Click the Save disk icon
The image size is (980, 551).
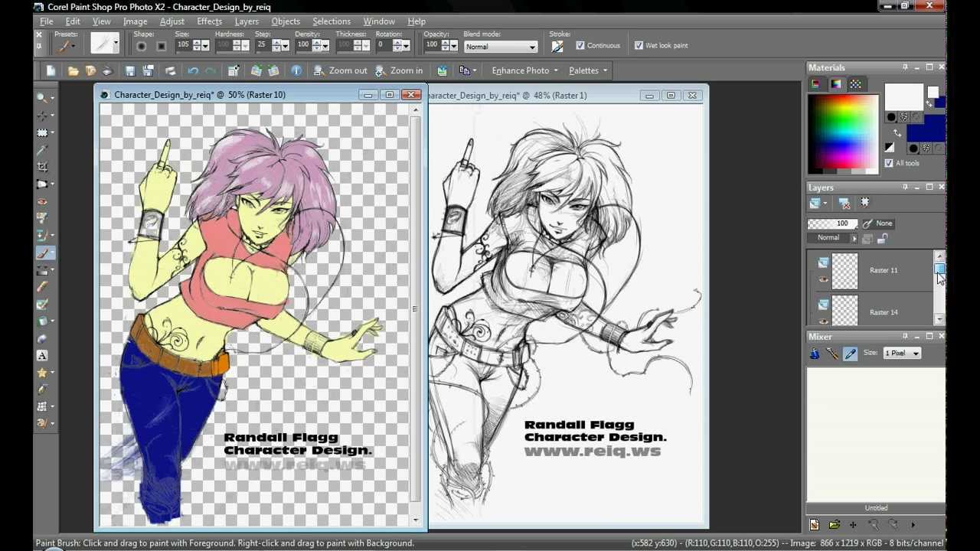(x=130, y=70)
